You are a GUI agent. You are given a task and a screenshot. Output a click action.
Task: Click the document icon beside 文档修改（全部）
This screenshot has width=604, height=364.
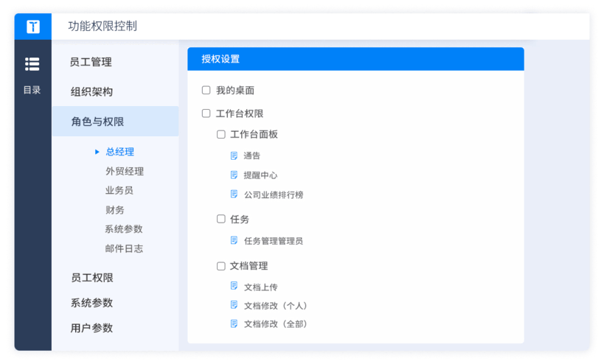[234, 323]
